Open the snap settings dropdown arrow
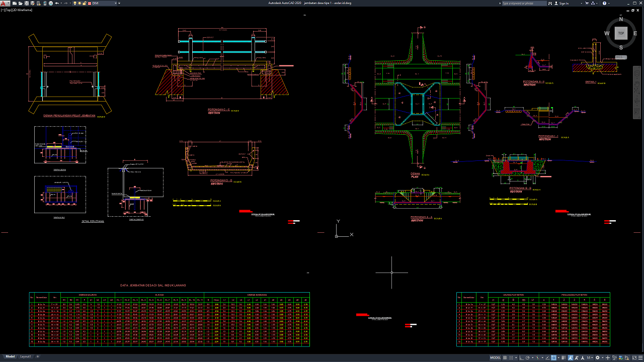This screenshot has width=644, height=362. (516, 357)
